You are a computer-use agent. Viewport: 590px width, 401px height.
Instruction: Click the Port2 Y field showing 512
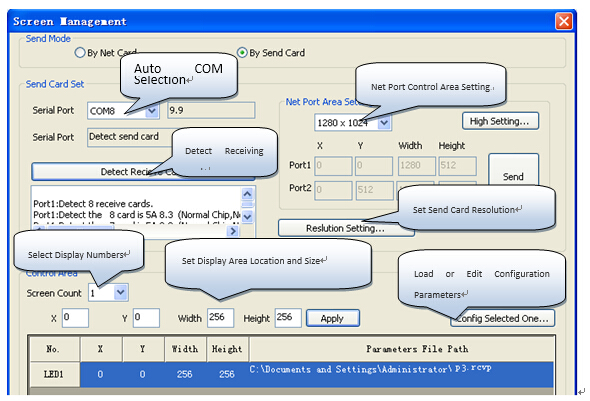(375, 190)
